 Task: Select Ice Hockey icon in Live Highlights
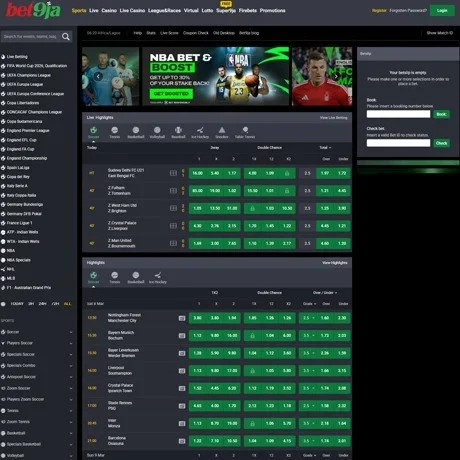click(x=200, y=132)
